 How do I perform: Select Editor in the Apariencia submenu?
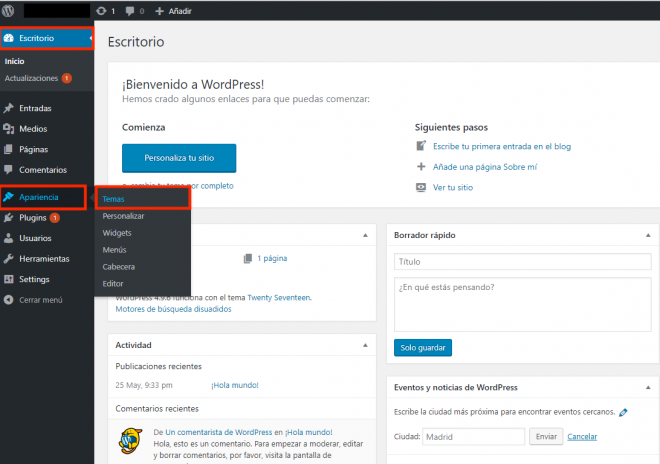point(113,284)
